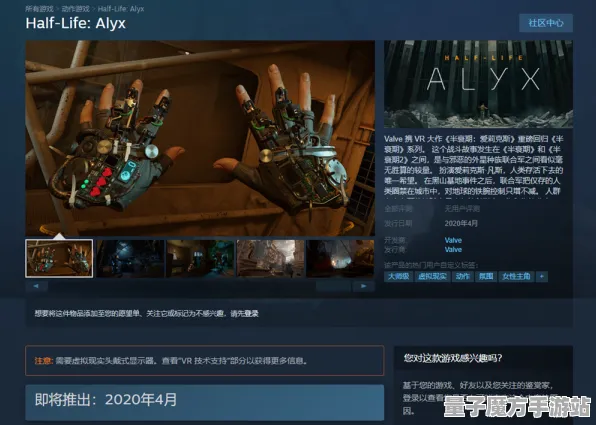Select the second dark blue screenshot thumbnail
The image size is (596, 425).
[130, 258]
